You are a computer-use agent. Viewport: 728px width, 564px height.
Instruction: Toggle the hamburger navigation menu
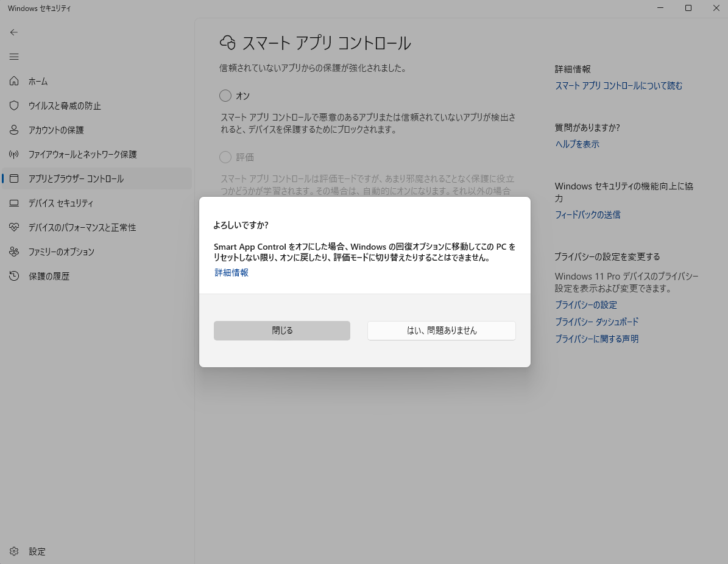click(x=14, y=57)
